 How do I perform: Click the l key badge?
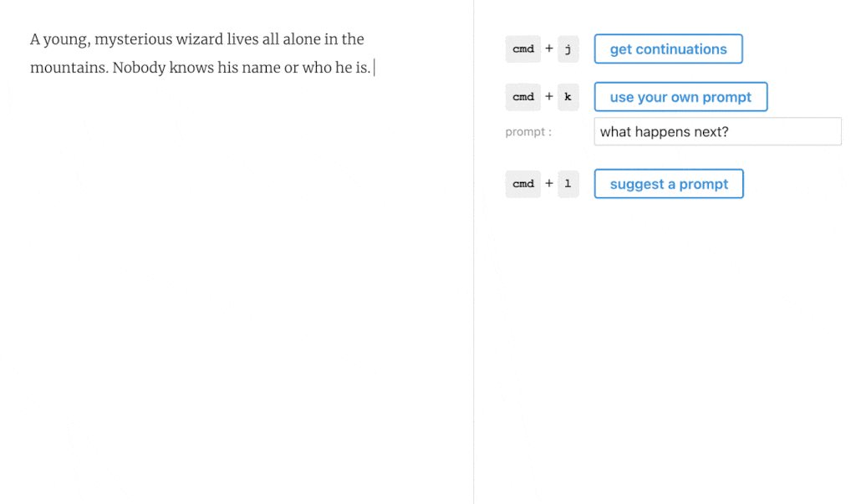coord(568,184)
